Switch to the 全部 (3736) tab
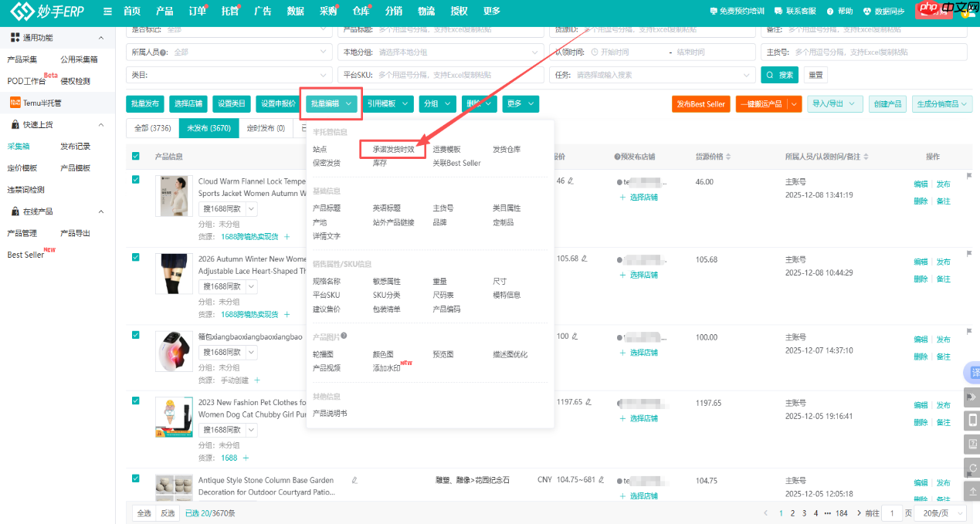980x524 pixels. point(152,128)
